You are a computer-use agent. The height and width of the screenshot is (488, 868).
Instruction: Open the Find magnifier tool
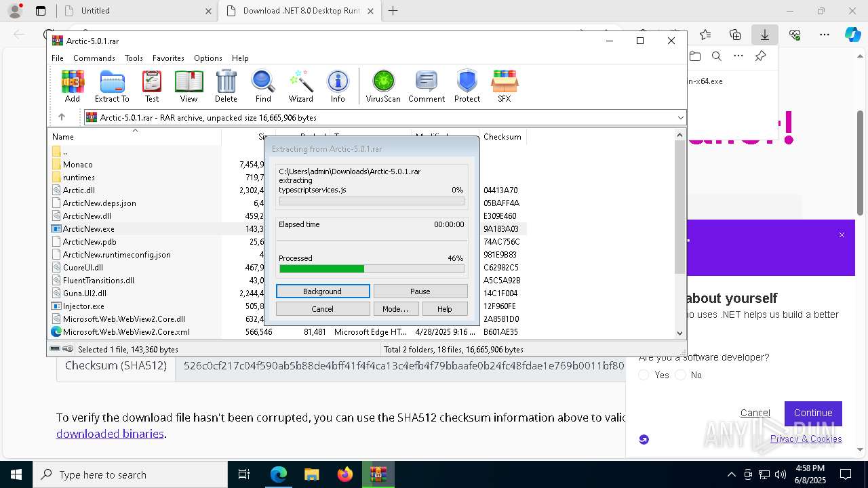pyautogui.click(x=263, y=86)
